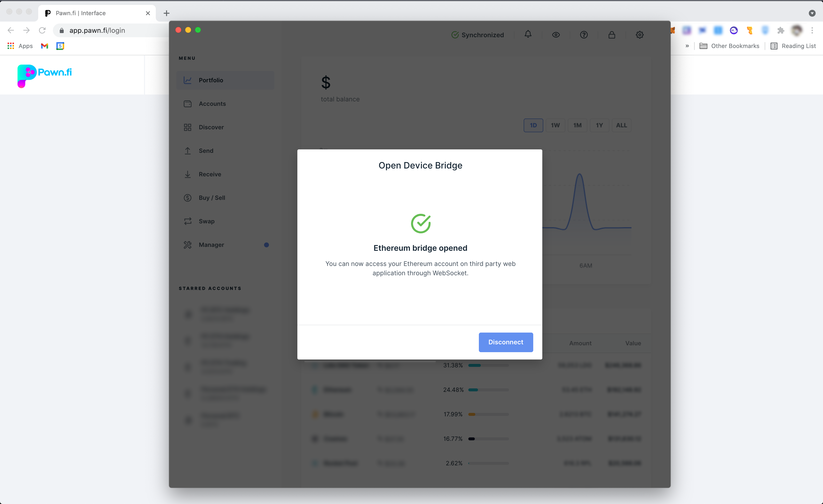Expand hidden bookmarks chevron
823x504 pixels.
[x=687, y=46]
